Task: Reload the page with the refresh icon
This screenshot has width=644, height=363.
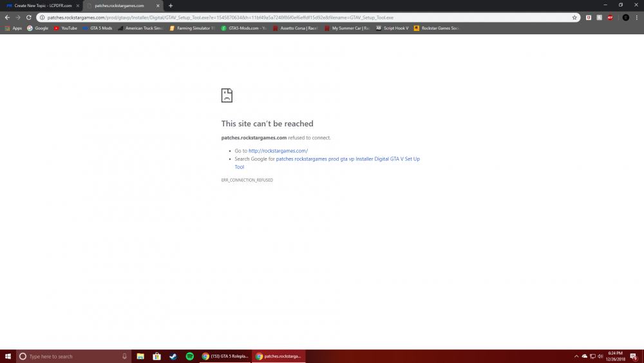Action: [x=29, y=17]
